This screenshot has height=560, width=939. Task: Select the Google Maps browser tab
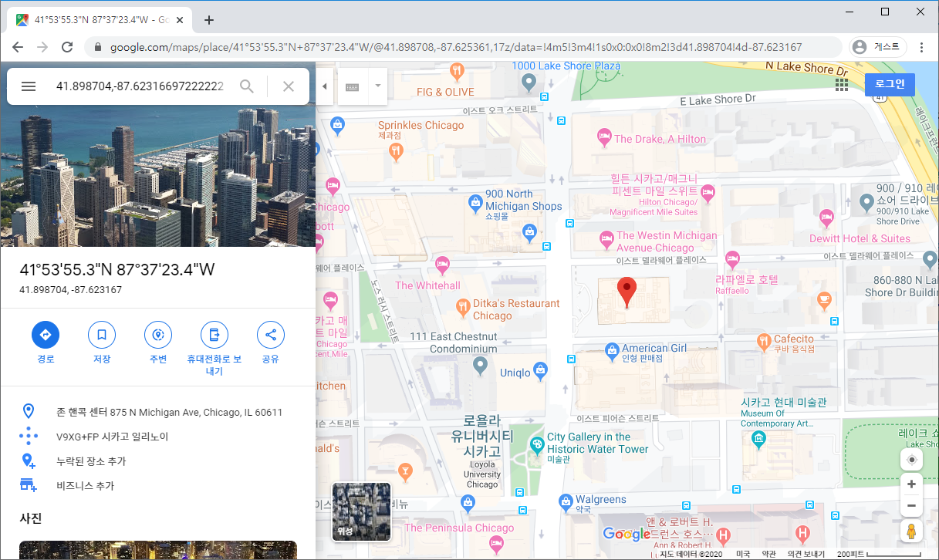pyautogui.click(x=100, y=20)
